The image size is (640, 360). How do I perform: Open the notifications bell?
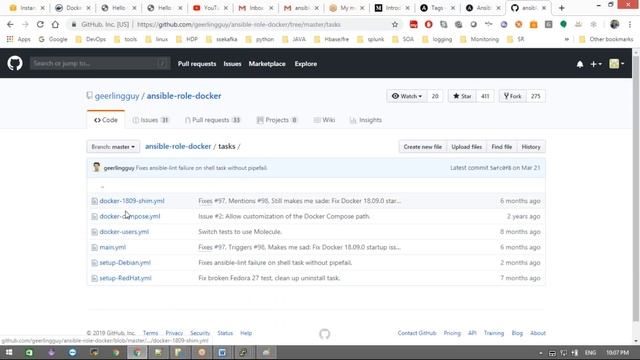pos(580,64)
